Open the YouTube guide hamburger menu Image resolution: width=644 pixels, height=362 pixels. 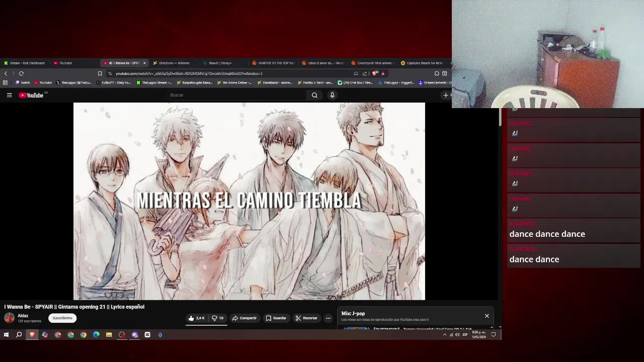click(9, 95)
